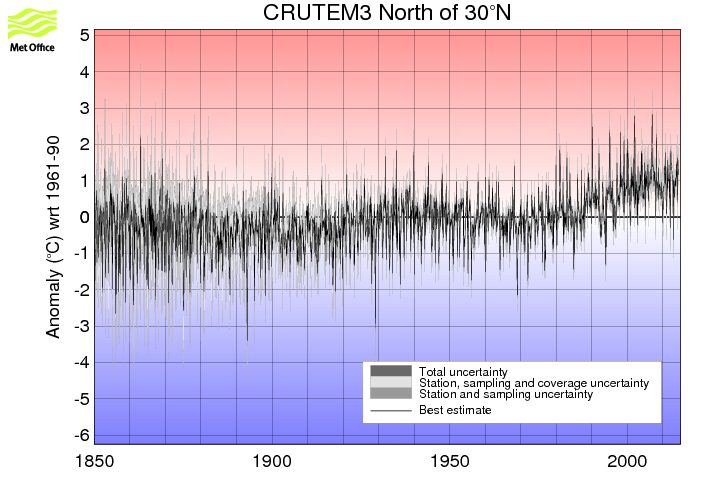The height and width of the screenshot is (504, 708).
Task: Click the Met Office wave logo
Action: pos(33,23)
